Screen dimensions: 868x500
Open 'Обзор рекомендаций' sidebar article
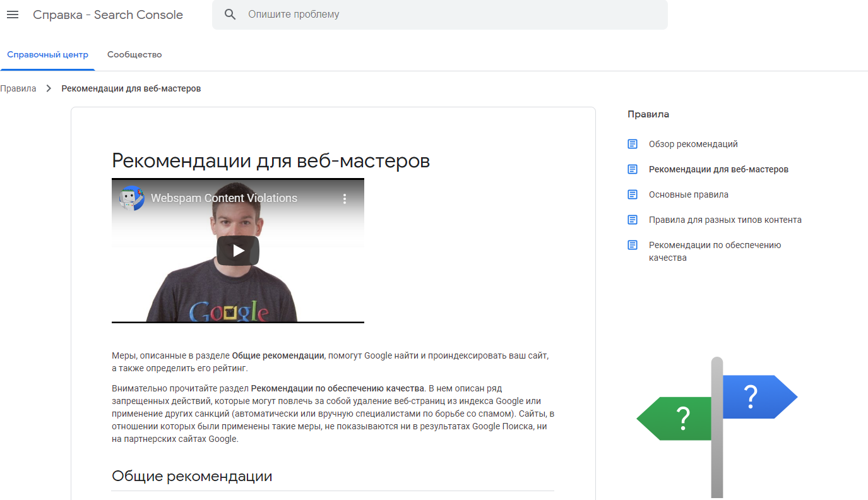[x=693, y=144]
